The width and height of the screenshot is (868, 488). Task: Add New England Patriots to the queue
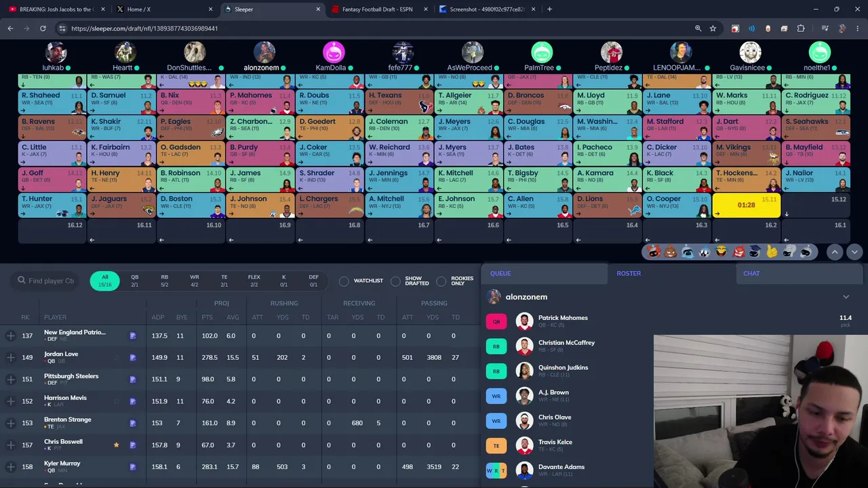pyautogui.click(x=10, y=335)
